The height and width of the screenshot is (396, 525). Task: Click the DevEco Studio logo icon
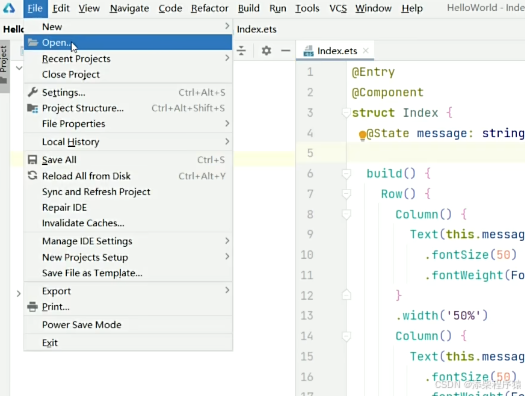click(x=9, y=8)
